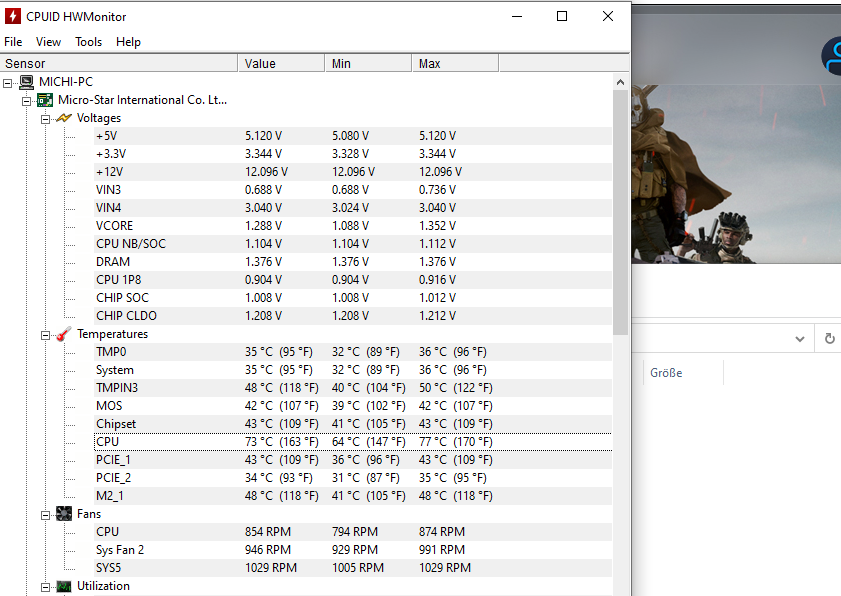Minimize the HWMonitor window
Viewport: 841px width, 596px height.
[517, 17]
